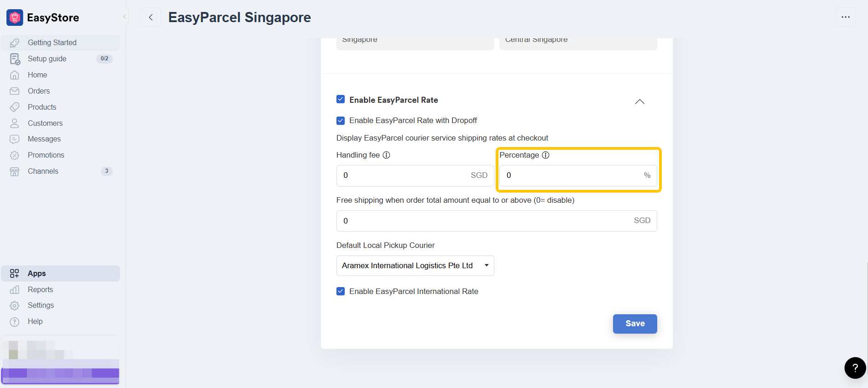Click the Percentage input field
The image size is (868, 388).
(x=578, y=176)
